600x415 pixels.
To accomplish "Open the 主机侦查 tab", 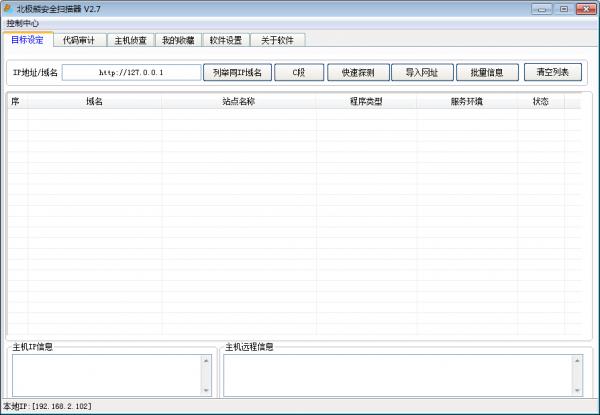I will (x=130, y=40).
